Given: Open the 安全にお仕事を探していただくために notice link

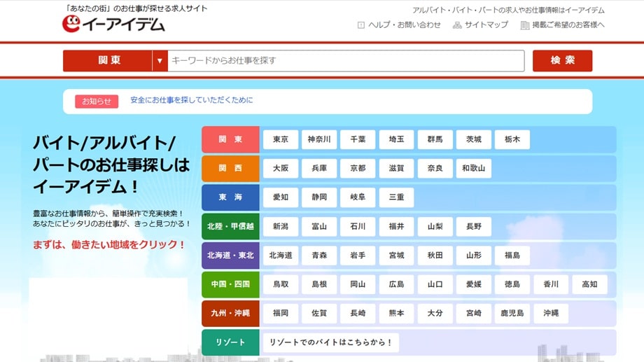Looking at the screenshot, I should click(x=191, y=100).
